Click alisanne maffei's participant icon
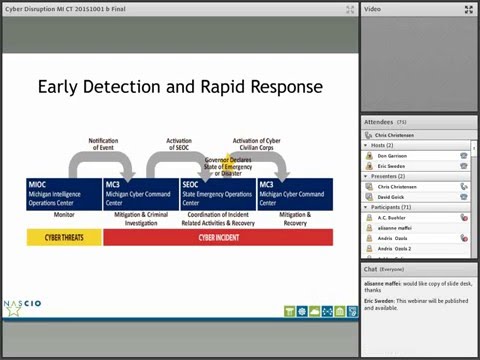The width and height of the screenshot is (480, 360). pos(369,228)
